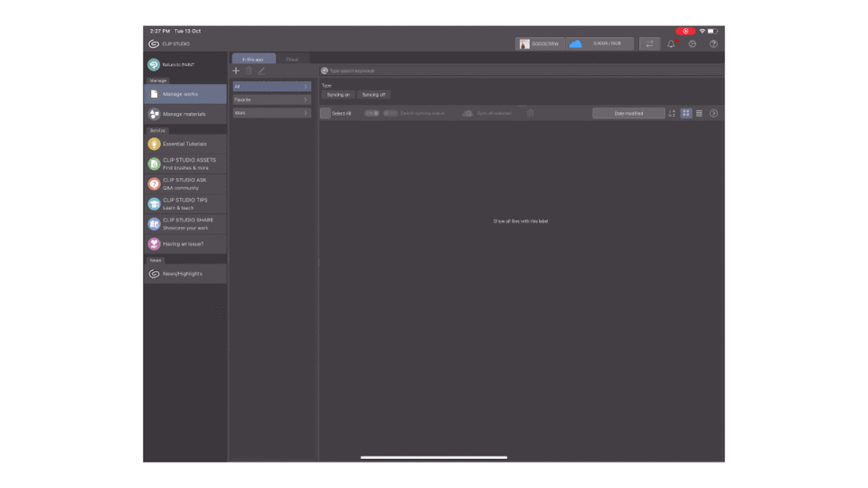This screenshot has width=868, height=488.
Task: Focus the Type search keywords field
Action: 524,70
